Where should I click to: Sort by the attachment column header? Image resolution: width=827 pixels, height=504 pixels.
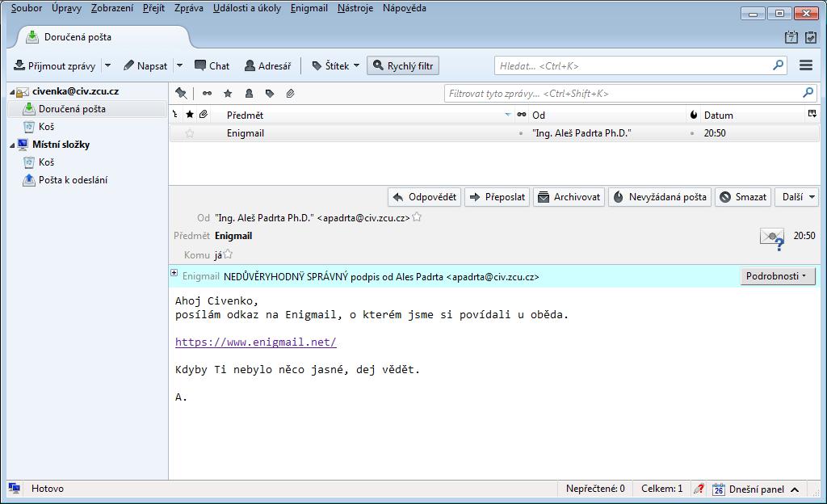click(x=204, y=115)
